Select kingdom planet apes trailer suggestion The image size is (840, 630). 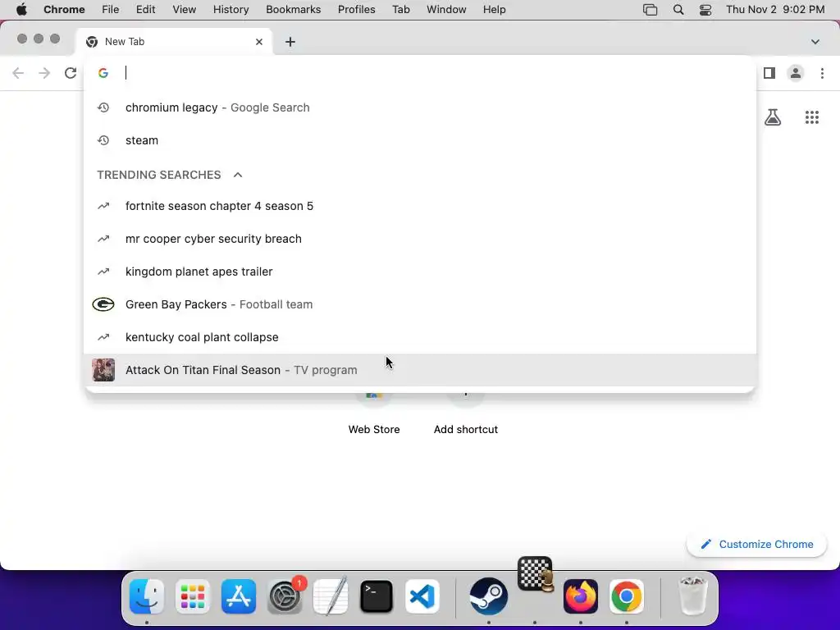pos(420,272)
